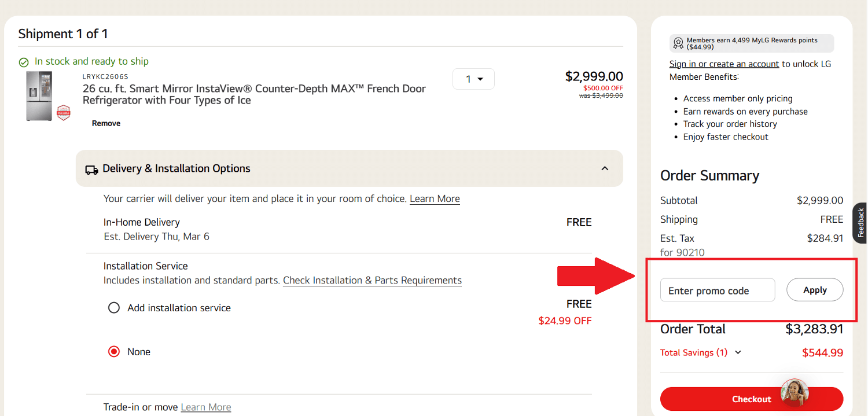Open the Feedback side tab
Image resolution: width=868 pixels, height=416 pixels.
pos(860,223)
